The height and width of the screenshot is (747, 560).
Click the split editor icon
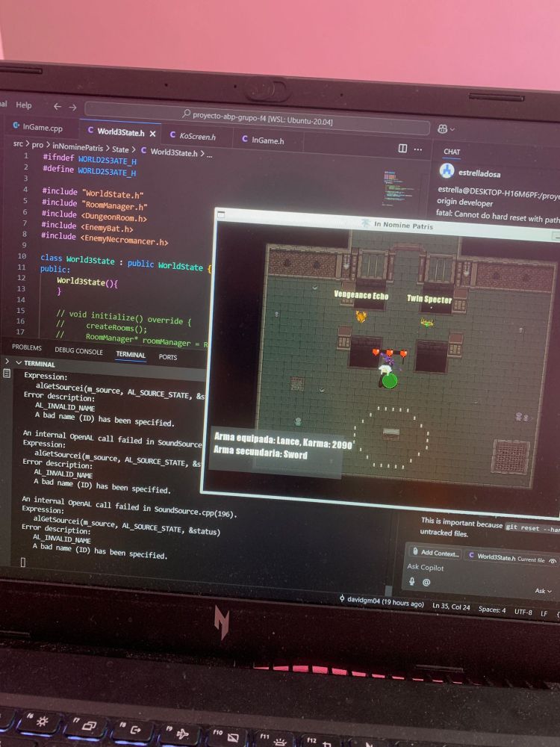(402, 149)
